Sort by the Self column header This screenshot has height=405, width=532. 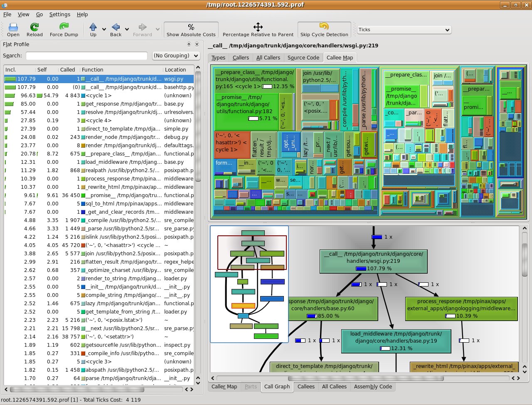pyautogui.click(x=47, y=70)
